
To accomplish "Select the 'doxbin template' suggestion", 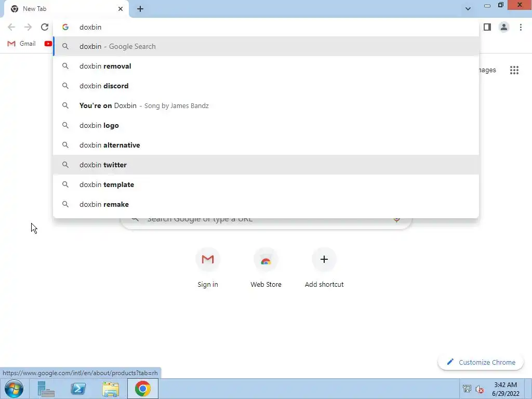I will click(x=266, y=184).
